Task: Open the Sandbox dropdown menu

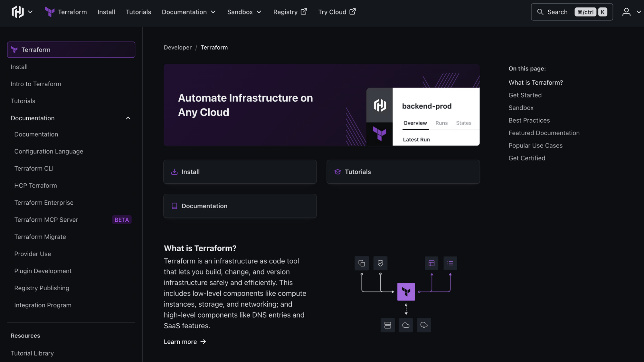Action: (x=244, y=12)
